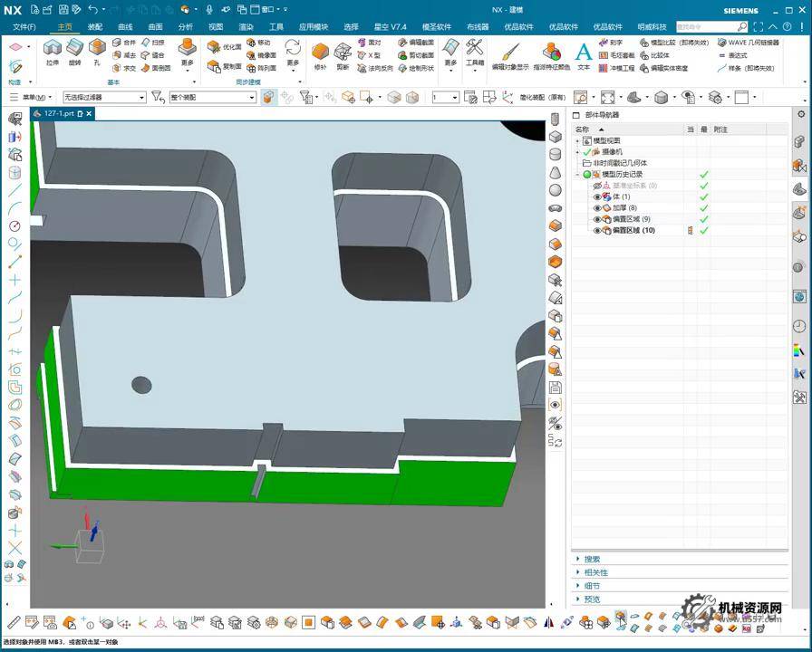Open 指派特征颜色 tool
This screenshot has height=652, width=812.
[x=551, y=53]
